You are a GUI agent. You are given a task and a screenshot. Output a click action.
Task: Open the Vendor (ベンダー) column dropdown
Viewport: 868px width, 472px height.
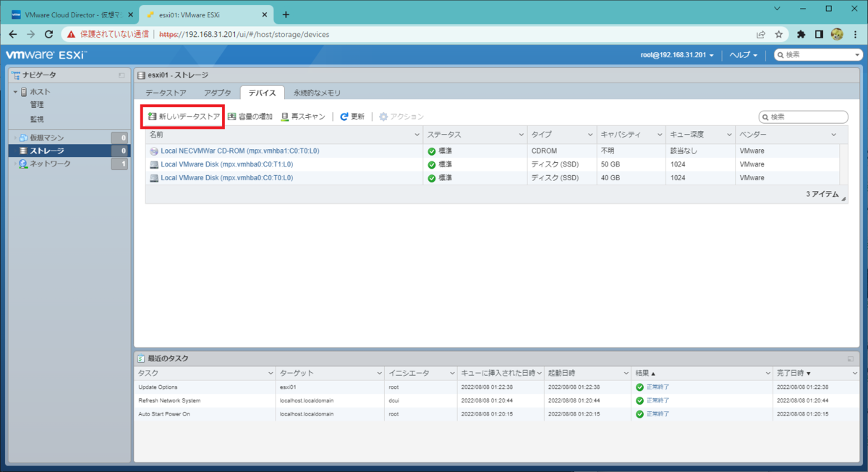833,135
